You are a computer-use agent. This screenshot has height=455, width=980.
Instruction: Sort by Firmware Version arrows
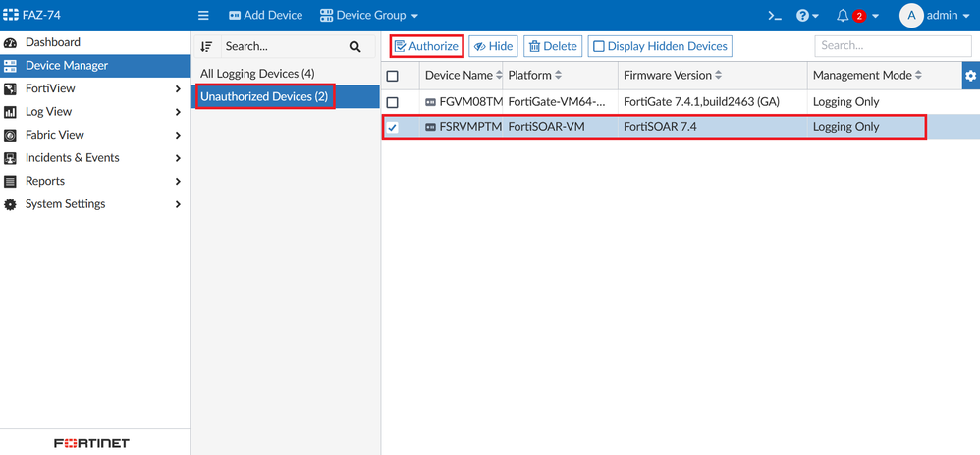[719, 75]
